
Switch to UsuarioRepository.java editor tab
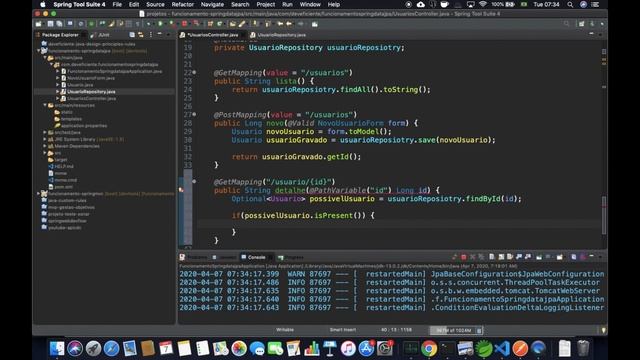point(278,35)
